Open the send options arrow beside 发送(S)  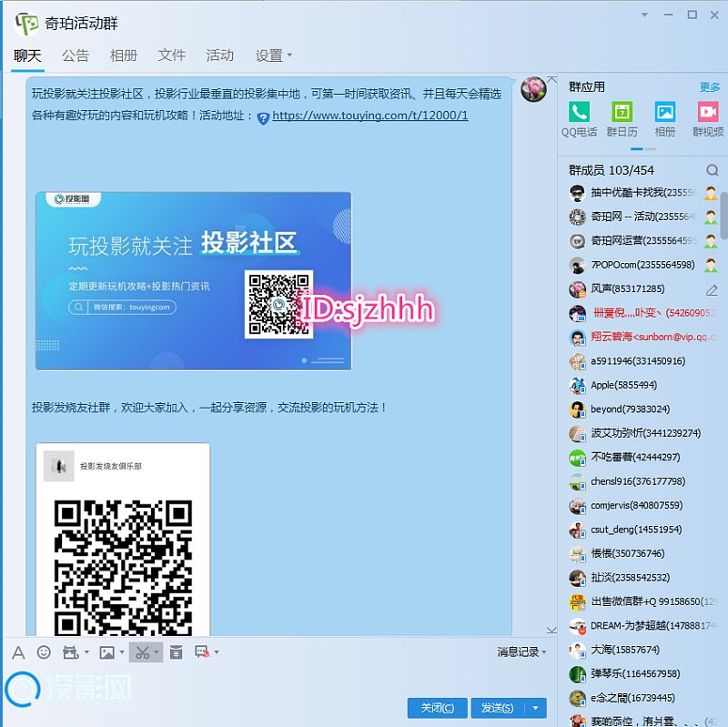click(535, 708)
